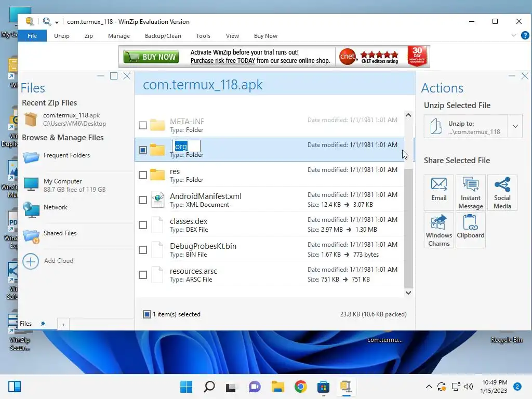
Task: Click the Add Cloud plus icon
Action: click(31, 261)
